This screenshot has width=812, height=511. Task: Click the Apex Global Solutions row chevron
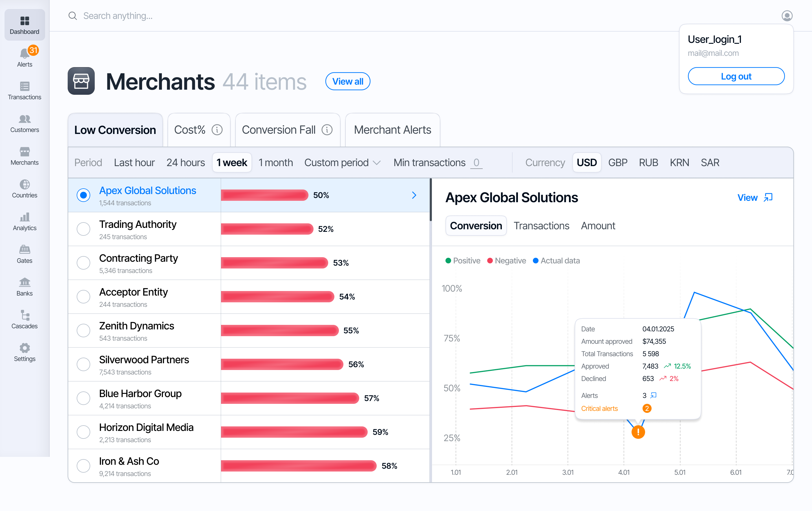(x=414, y=195)
